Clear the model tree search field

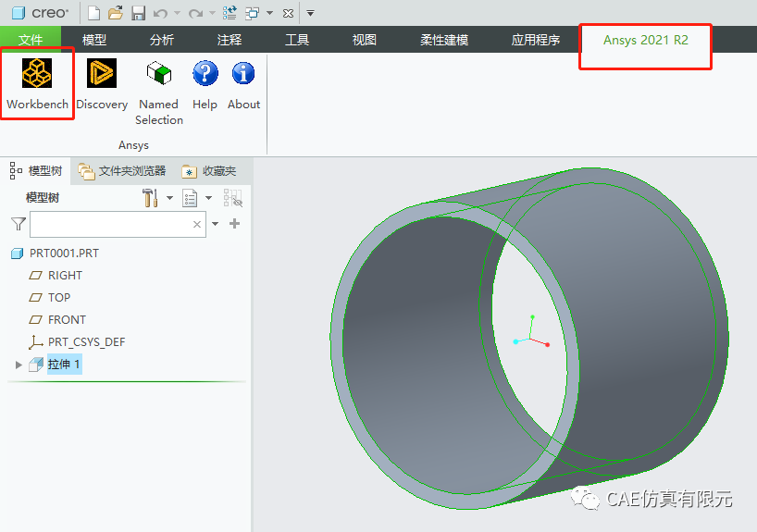[x=197, y=224]
